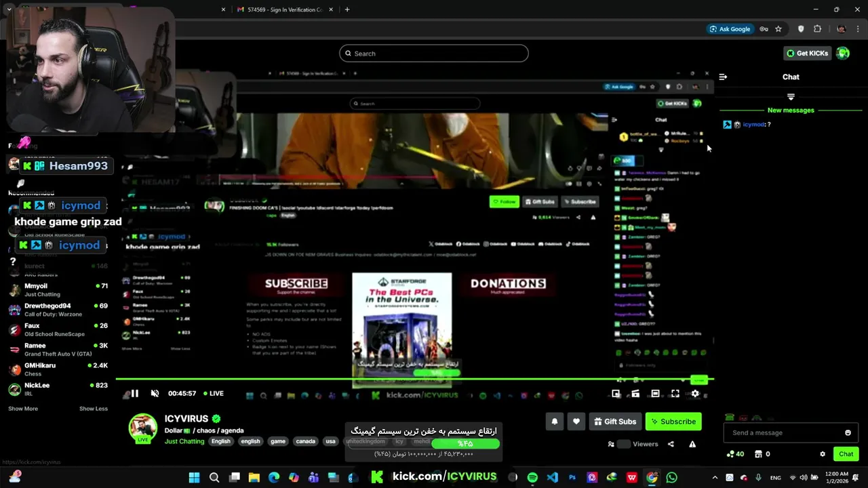Image resolution: width=868 pixels, height=488 pixels.
Task: Open the shield extension icon
Action: point(801,29)
